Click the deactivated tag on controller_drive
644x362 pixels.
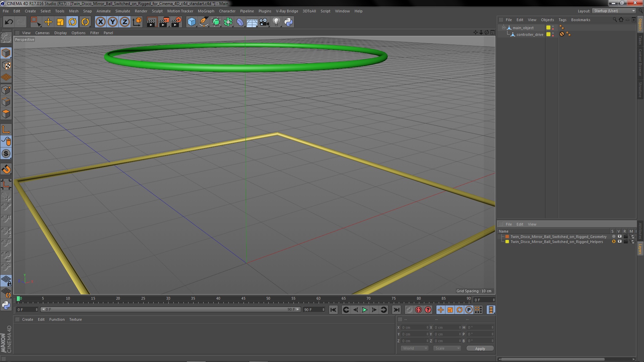tap(562, 34)
